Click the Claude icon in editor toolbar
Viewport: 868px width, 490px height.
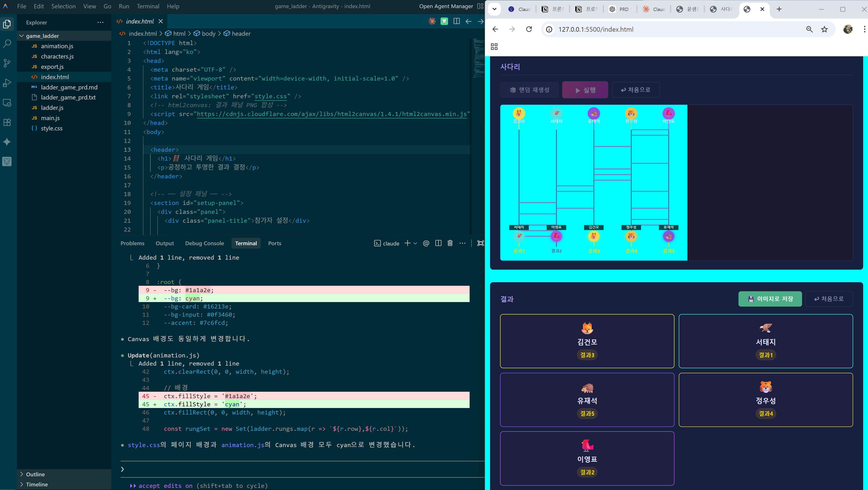coord(432,21)
